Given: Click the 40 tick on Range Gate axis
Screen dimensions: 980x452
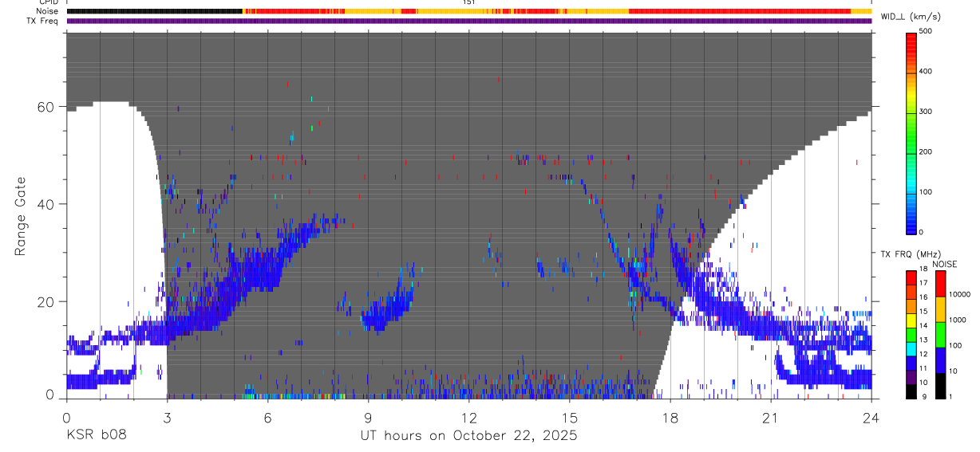Looking at the screenshot, I should click(46, 204).
